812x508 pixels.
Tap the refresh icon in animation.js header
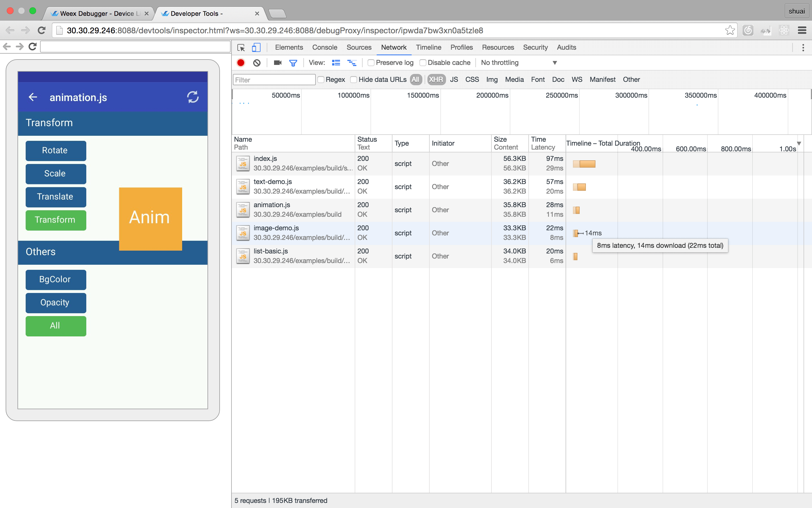click(193, 97)
